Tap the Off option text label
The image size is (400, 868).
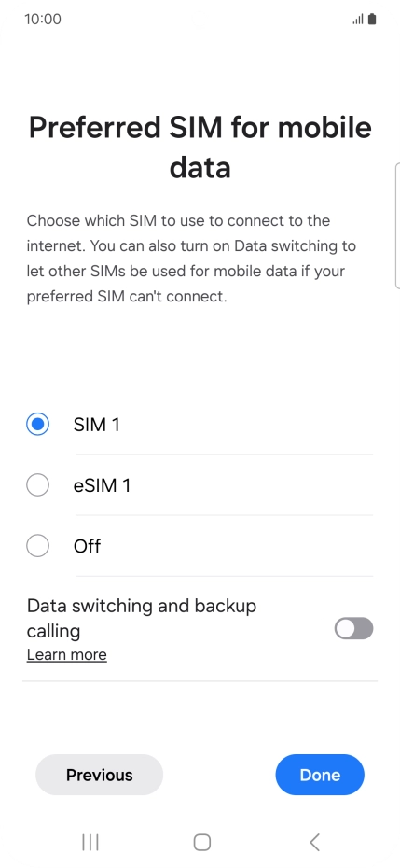88,546
